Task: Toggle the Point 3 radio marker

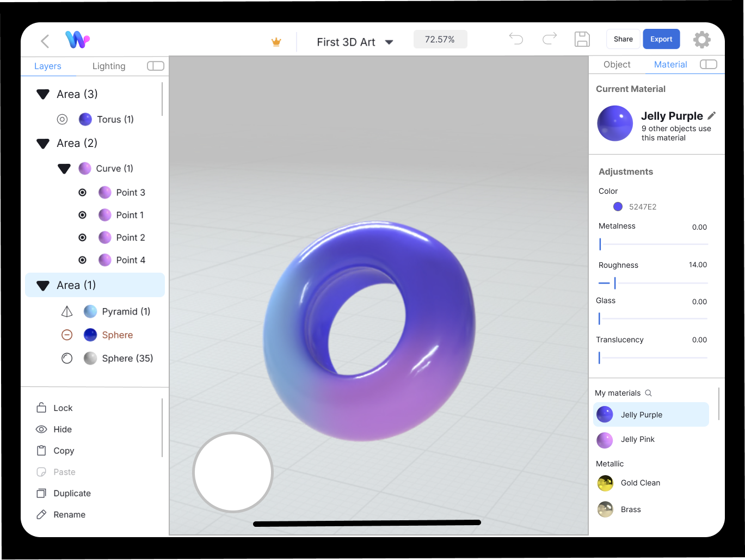Action: pos(83,192)
